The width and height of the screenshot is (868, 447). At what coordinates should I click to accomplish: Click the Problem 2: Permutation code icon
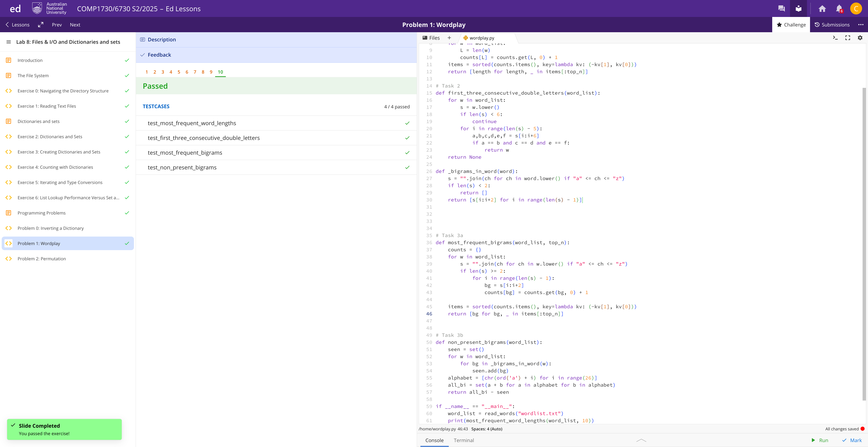coord(9,259)
